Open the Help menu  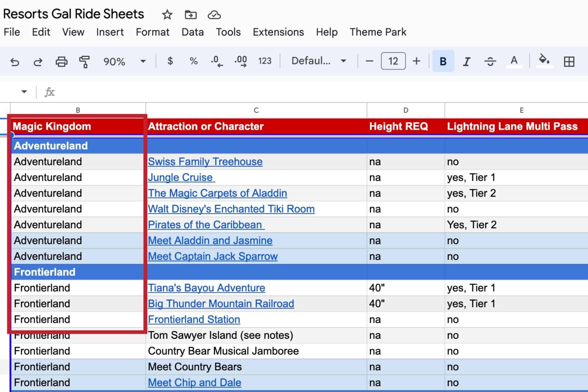coord(327,32)
